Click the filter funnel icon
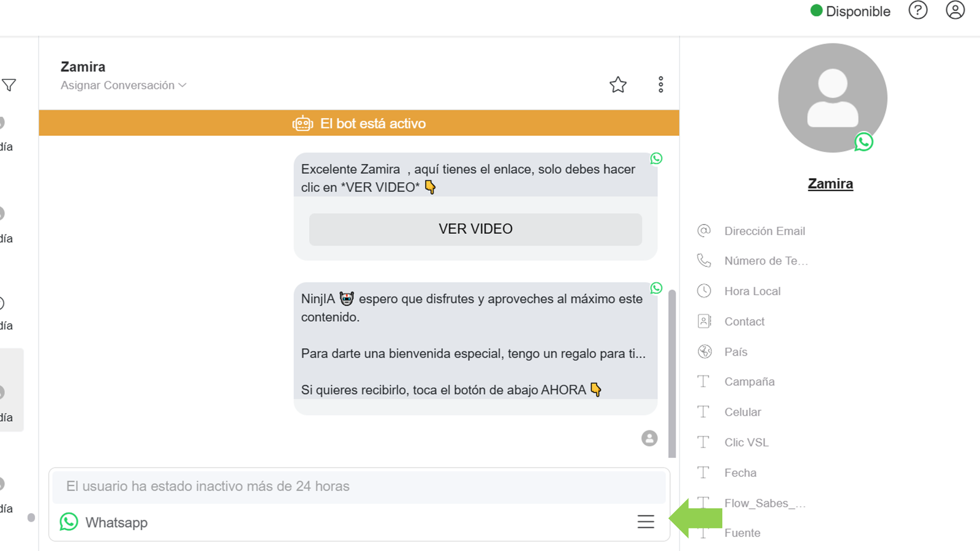Image resolution: width=980 pixels, height=551 pixels. coord(9,85)
